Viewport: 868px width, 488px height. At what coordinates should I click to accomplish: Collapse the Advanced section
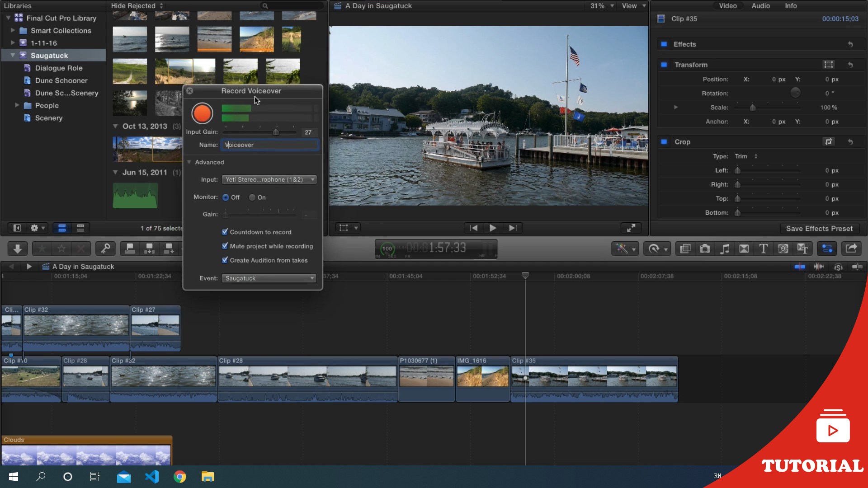[x=189, y=162]
